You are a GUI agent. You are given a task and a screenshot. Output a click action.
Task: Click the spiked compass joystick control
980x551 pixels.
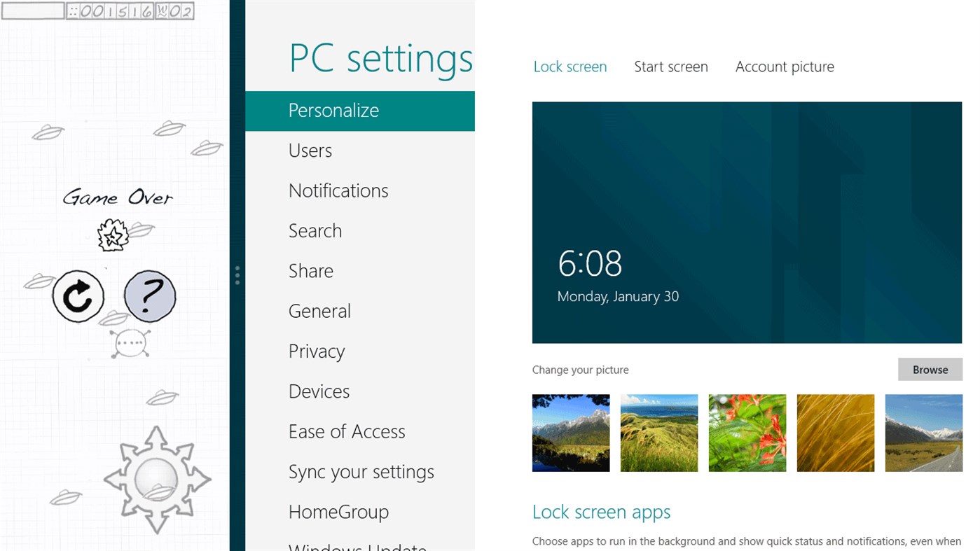click(x=157, y=480)
